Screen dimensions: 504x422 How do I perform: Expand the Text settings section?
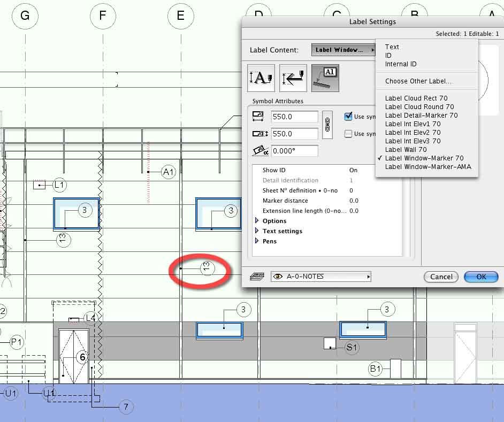[257, 231]
